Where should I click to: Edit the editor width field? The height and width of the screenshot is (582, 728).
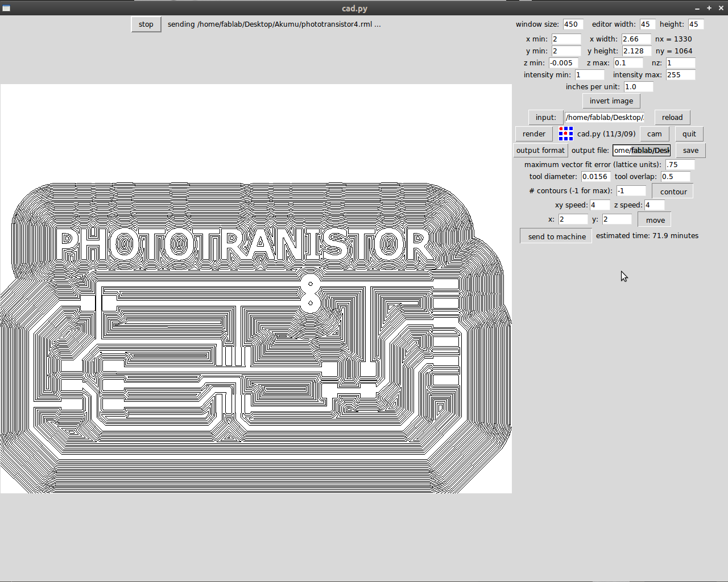[x=647, y=24]
